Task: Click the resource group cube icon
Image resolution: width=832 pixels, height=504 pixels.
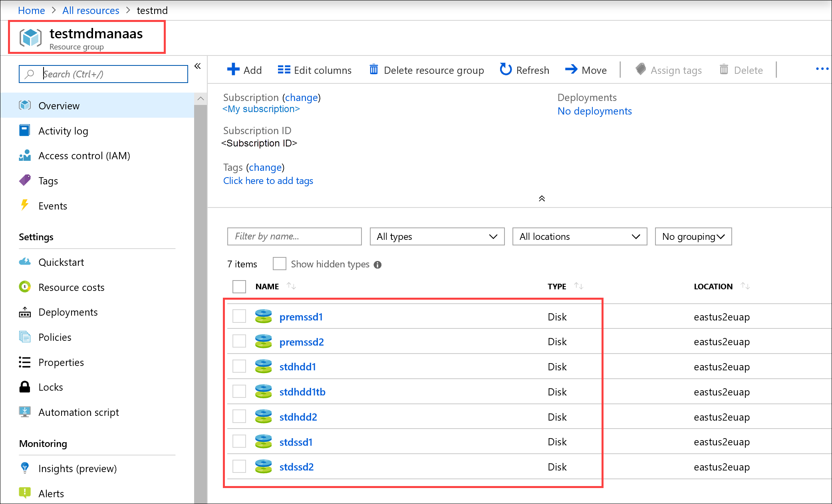Action: tap(31, 38)
